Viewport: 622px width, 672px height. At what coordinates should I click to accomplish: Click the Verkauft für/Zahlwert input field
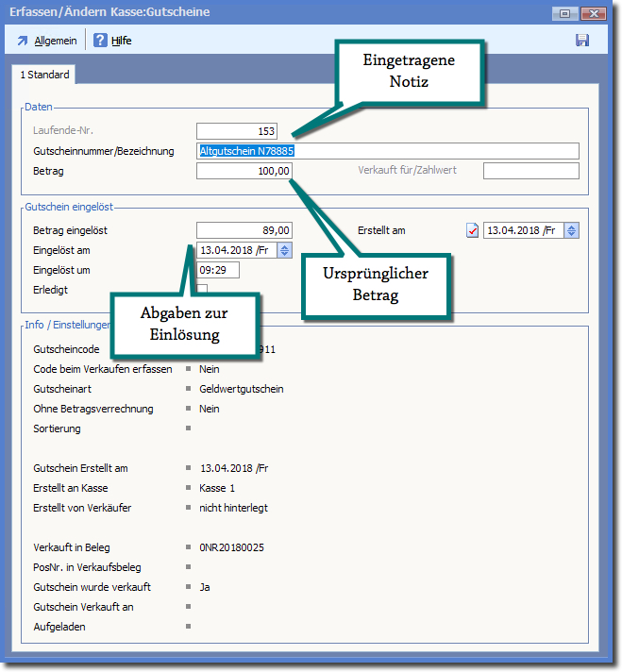click(x=530, y=171)
